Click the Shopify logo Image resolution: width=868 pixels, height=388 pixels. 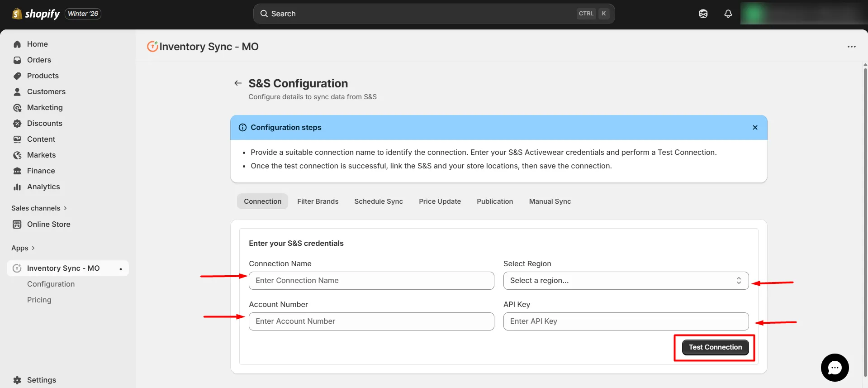pos(36,14)
